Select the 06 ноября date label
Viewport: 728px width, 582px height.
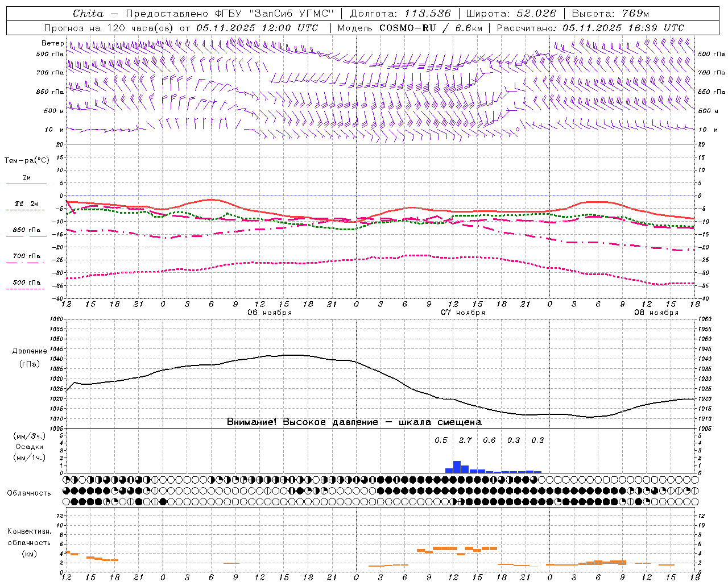coord(270,313)
